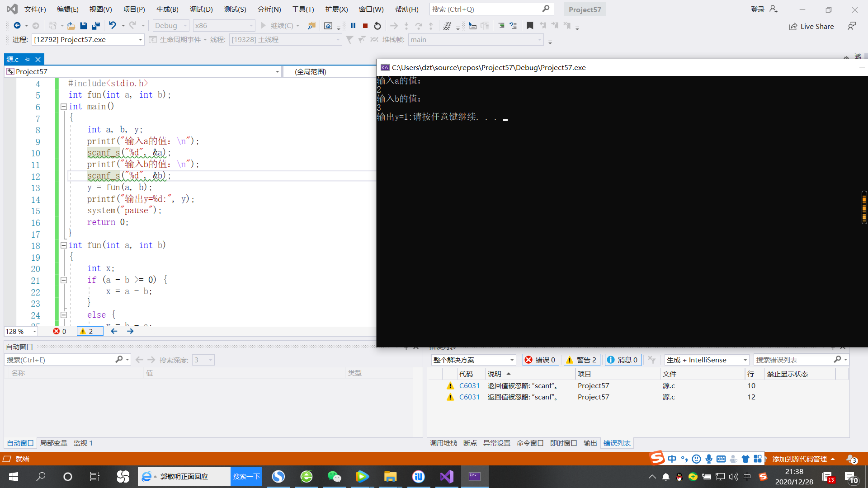Click the Save All toolbar icon
This screenshot has height=488, width=868.
pyautogui.click(x=96, y=26)
